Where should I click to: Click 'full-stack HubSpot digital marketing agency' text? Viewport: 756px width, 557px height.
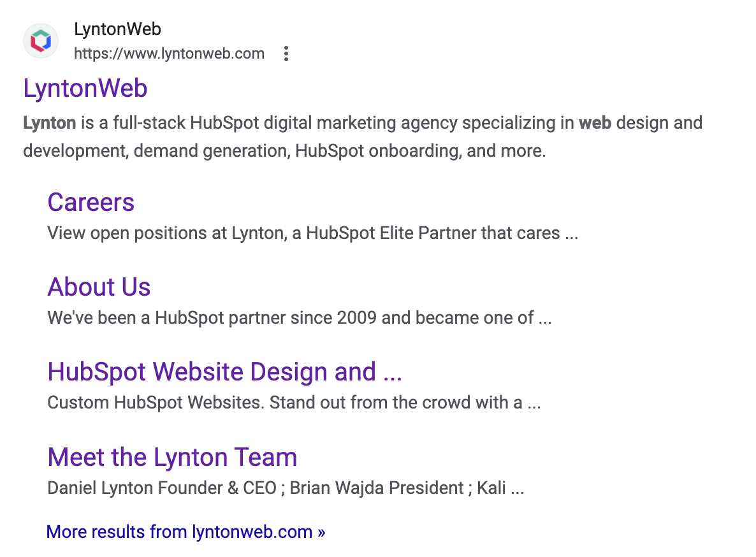coord(285,123)
